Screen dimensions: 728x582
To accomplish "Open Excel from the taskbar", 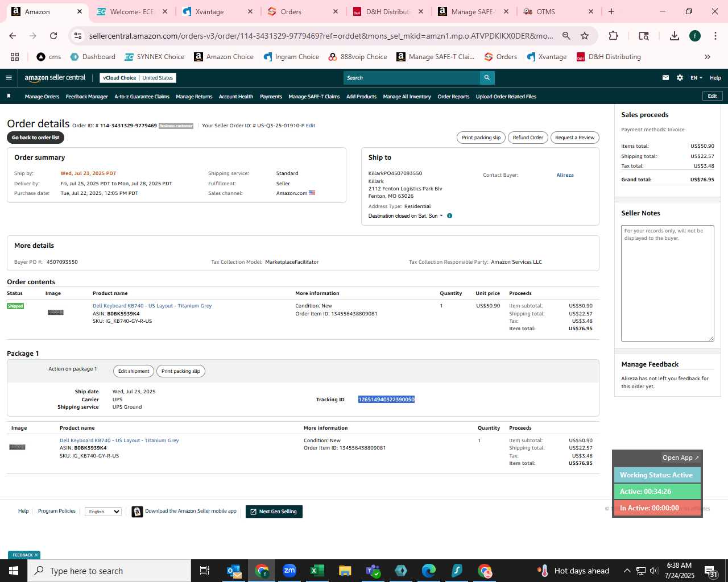I will 317,571.
